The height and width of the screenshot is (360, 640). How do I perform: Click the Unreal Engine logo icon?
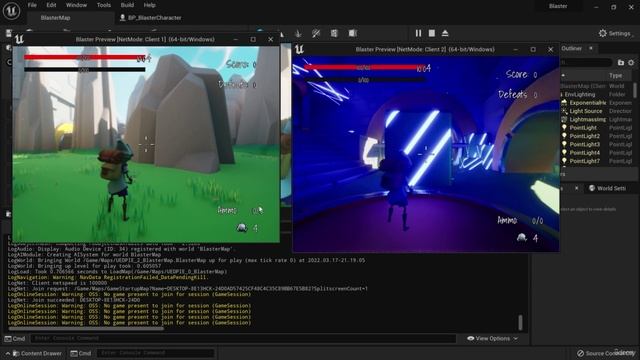point(11,11)
